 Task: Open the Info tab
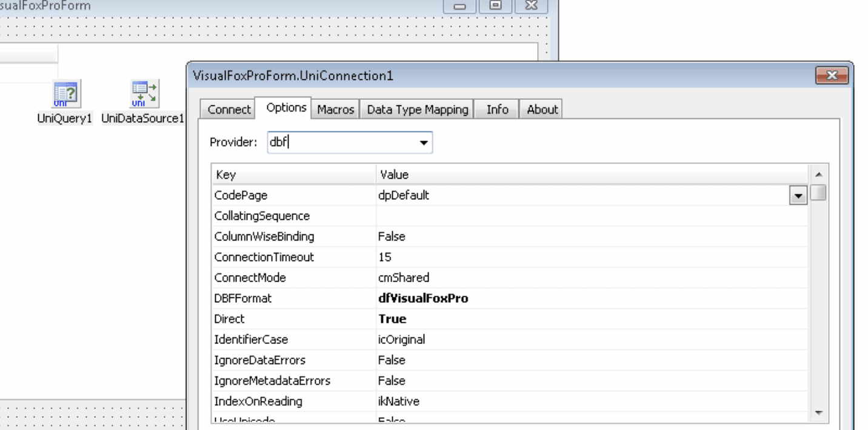point(497,110)
